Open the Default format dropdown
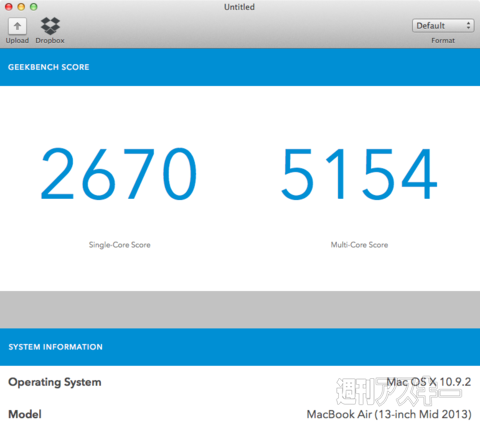 (x=443, y=26)
